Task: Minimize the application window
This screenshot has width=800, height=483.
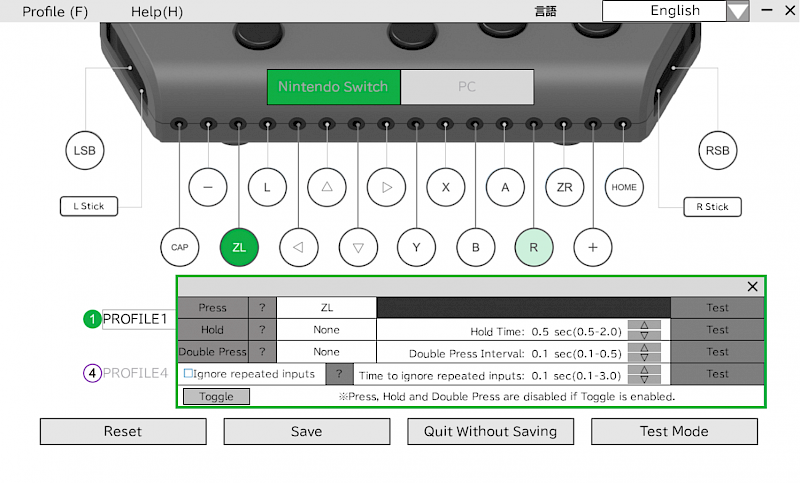Action: (x=766, y=10)
